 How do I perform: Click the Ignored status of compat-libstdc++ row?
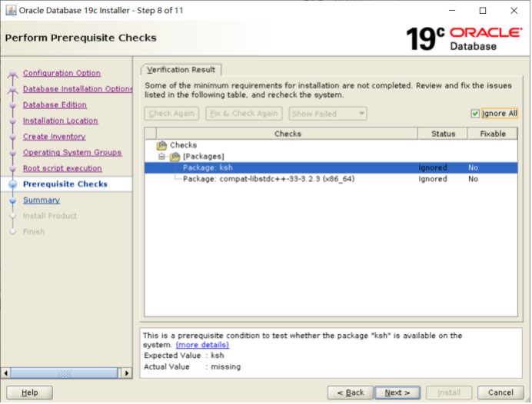click(x=433, y=179)
